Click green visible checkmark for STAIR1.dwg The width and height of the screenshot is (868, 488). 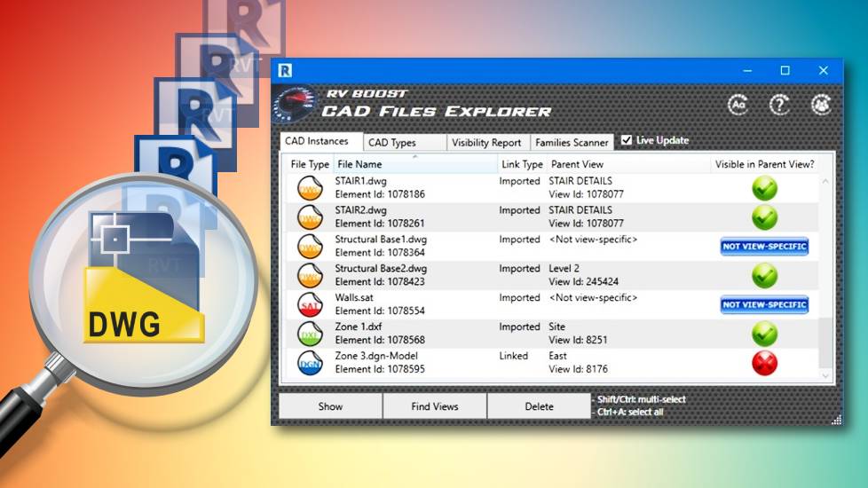764,188
